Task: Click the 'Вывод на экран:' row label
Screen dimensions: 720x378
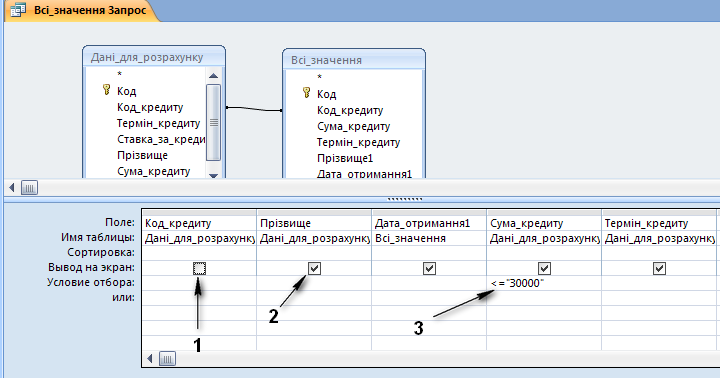Action: coord(91,267)
